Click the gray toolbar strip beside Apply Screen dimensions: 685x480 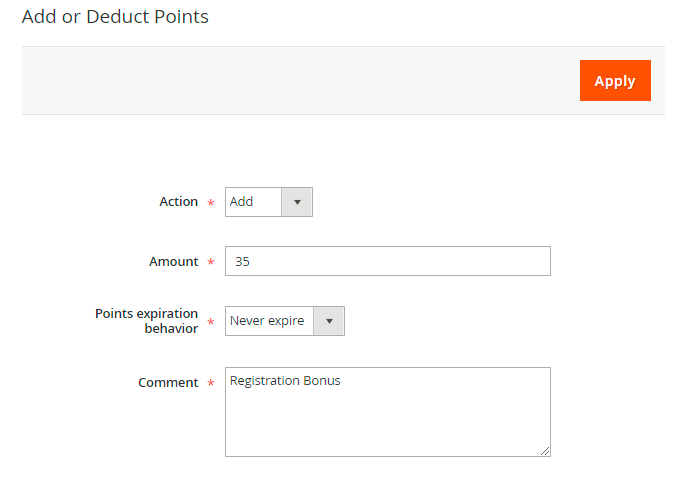(300, 81)
